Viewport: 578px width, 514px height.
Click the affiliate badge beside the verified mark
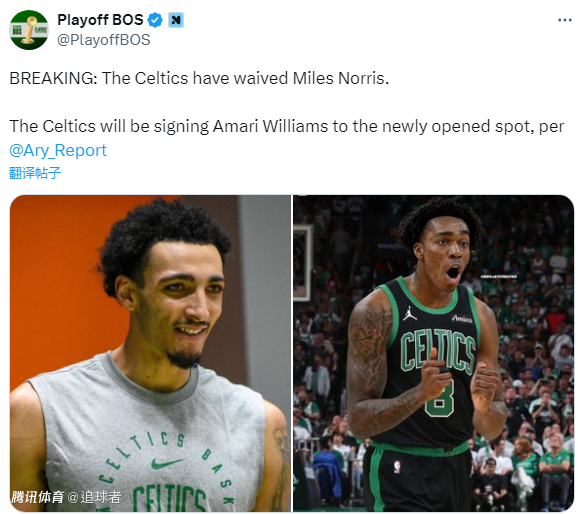[176, 20]
